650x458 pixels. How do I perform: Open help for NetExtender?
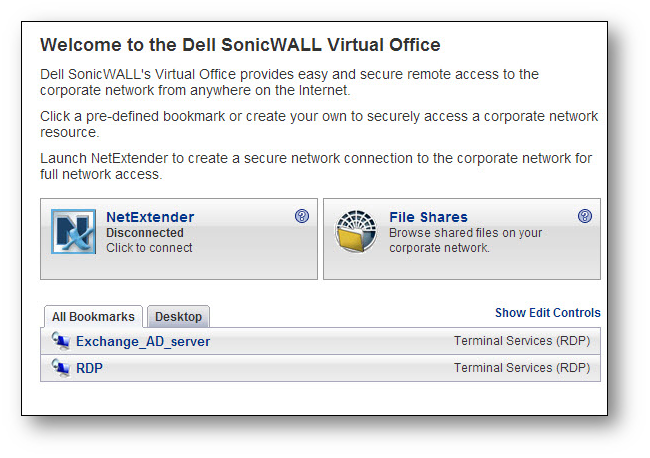(x=302, y=216)
